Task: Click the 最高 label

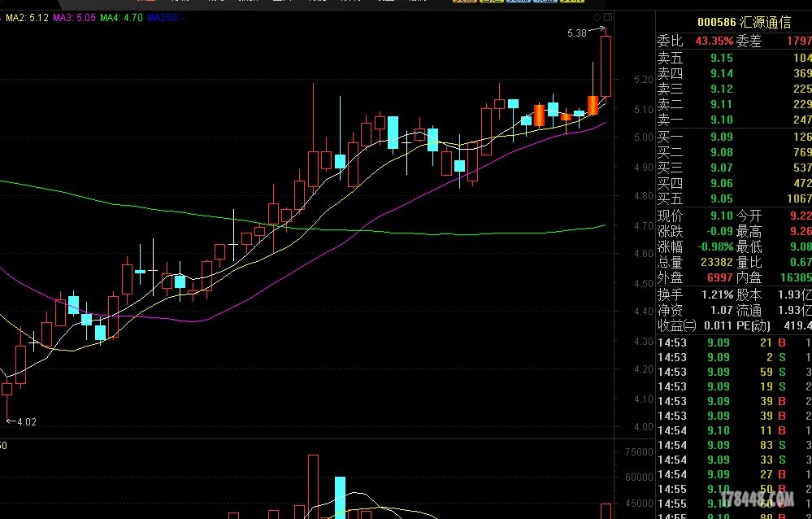Action: click(x=749, y=231)
